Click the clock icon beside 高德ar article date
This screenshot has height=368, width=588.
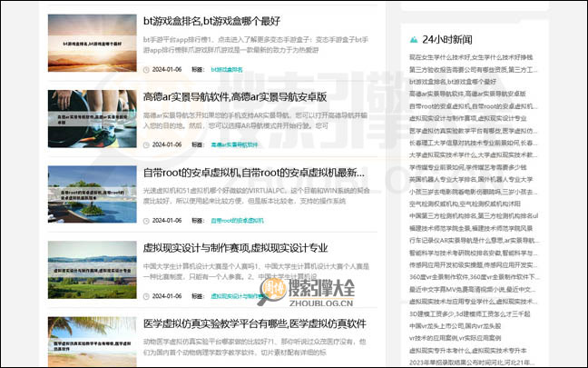pyautogui.click(x=146, y=144)
